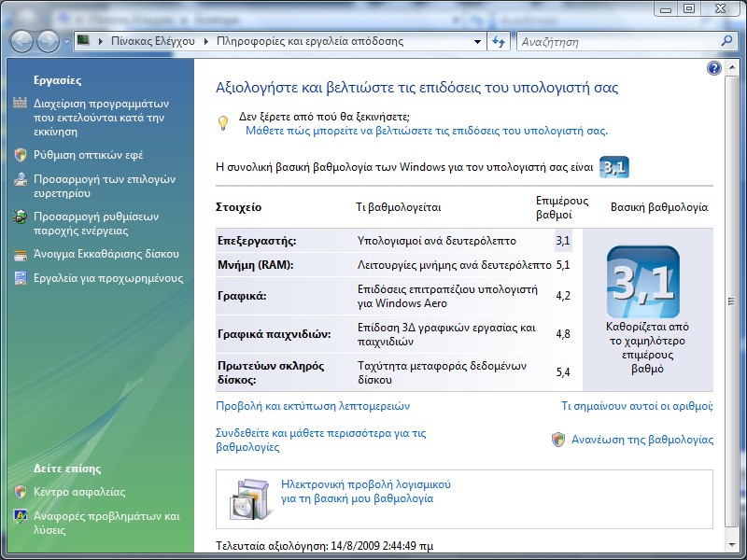Viewport: 747px width, 560px height.
Task: Open Προσαρμογή ρυθμίσεων παροχής ενέργειας
Action: 96,223
